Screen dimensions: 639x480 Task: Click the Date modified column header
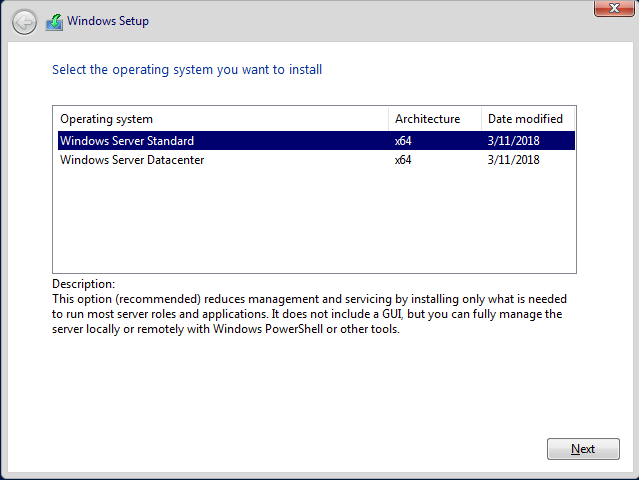(525, 119)
